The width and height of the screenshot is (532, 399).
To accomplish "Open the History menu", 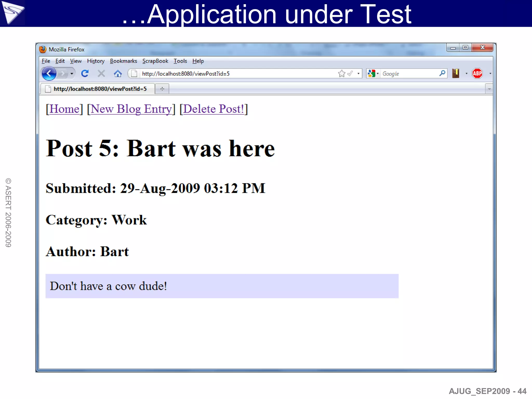I will pos(96,61).
